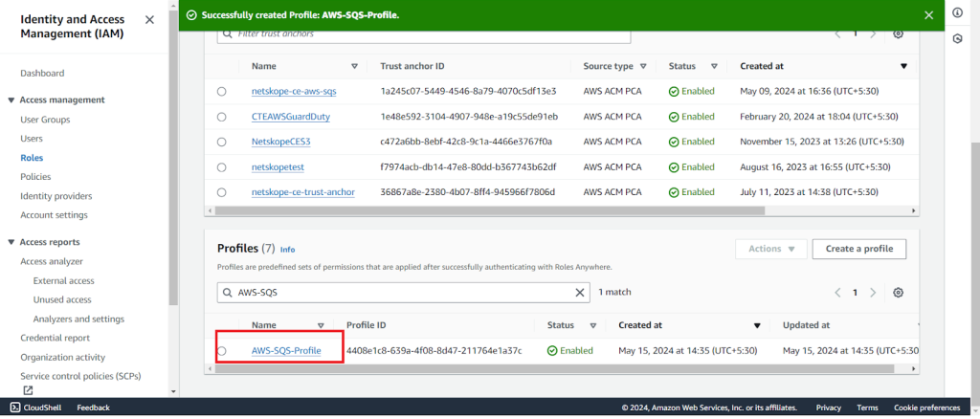The image size is (980, 419).
Task: Open the info panel icon at right edge
Action: [x=957, y=13]
